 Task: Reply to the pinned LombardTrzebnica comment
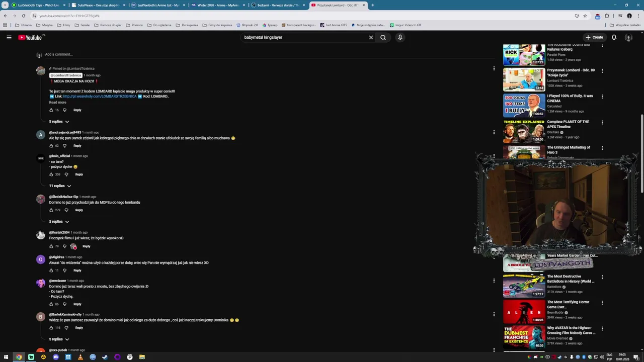[77, 110]
